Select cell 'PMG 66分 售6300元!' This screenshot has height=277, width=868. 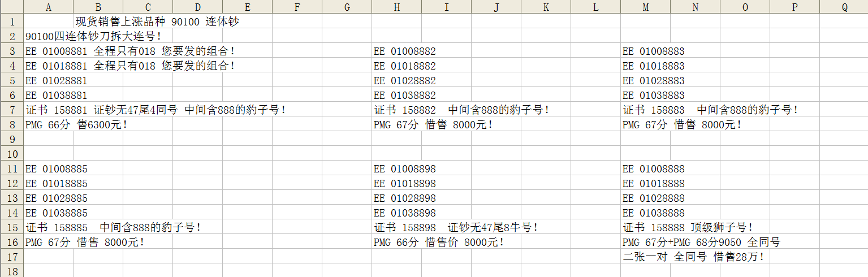(x=48, y=124)
